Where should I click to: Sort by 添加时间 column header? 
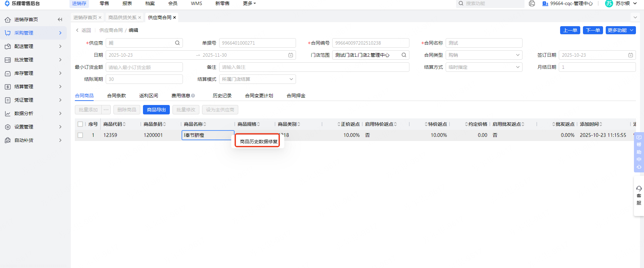pyautogui.click(x=591, y=124)
